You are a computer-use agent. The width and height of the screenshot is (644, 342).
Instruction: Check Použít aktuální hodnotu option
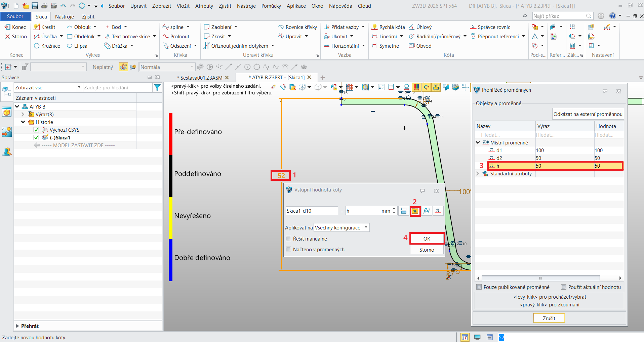(564, 287)
